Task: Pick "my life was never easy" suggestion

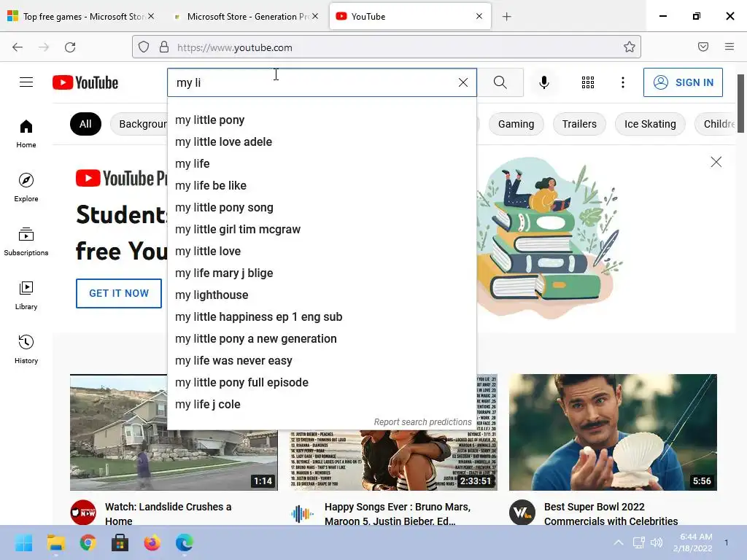Action: tap(322, 361)
